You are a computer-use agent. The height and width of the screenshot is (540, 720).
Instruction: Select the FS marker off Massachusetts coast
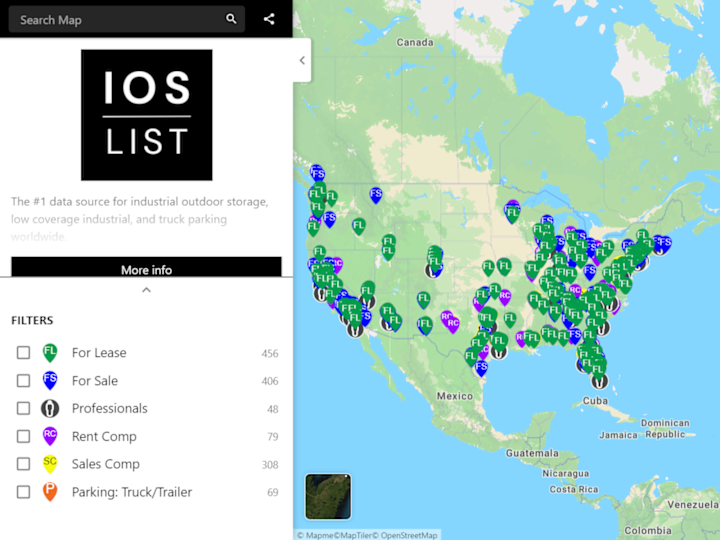click(665, 244)
